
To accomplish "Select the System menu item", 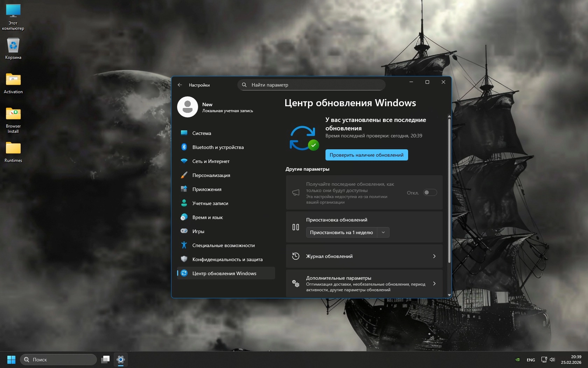I will [x=202, y=133].
